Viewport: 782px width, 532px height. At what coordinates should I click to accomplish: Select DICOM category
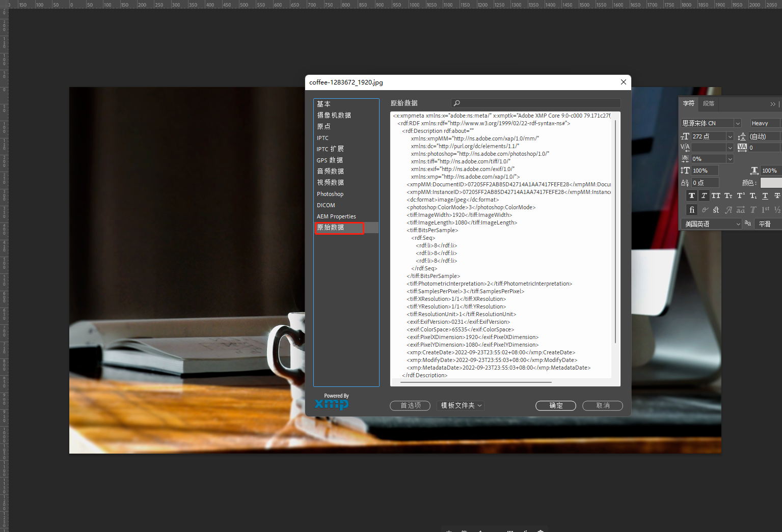click(x=346, y=205)
